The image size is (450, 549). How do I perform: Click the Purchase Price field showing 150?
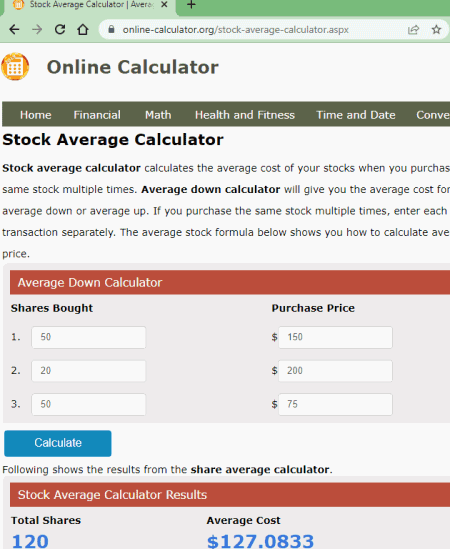click(x=335, y=337)
